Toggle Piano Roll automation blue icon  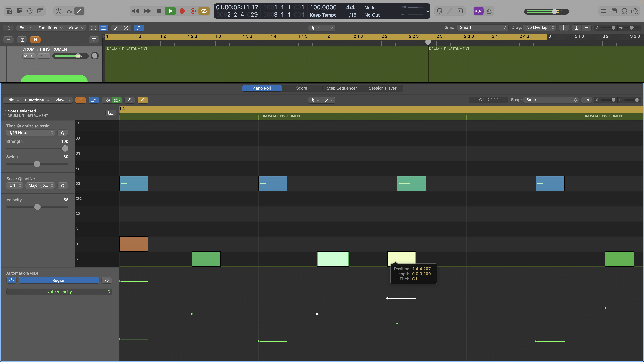point(94,100)
